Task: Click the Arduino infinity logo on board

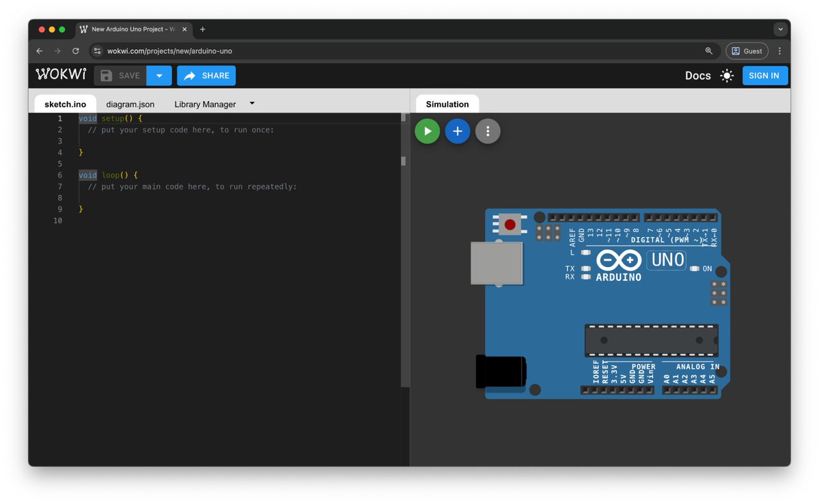Action: (619, 260)
